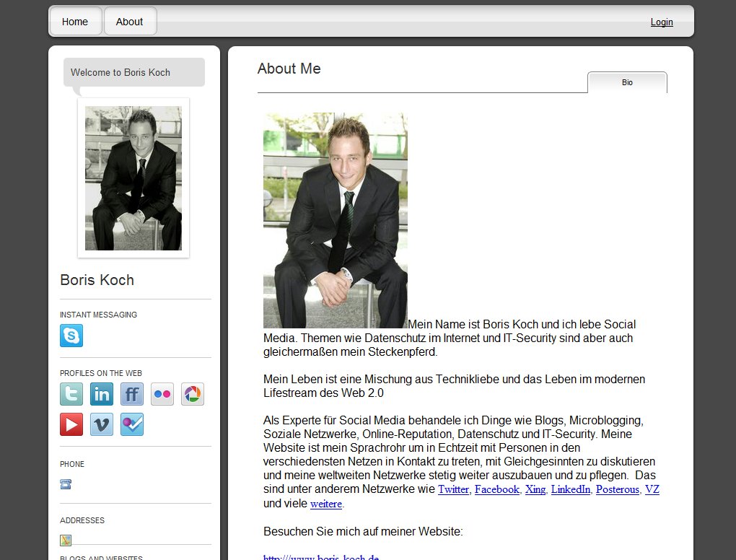Click the 'ADDRESSES' section label

pyautogui.click(x=82, y=520)
